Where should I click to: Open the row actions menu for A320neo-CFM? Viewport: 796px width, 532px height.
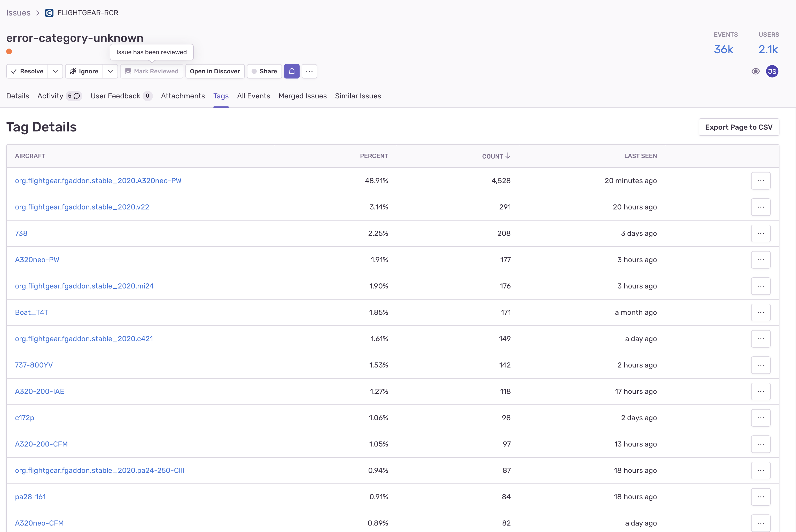(x=761, y=523)
